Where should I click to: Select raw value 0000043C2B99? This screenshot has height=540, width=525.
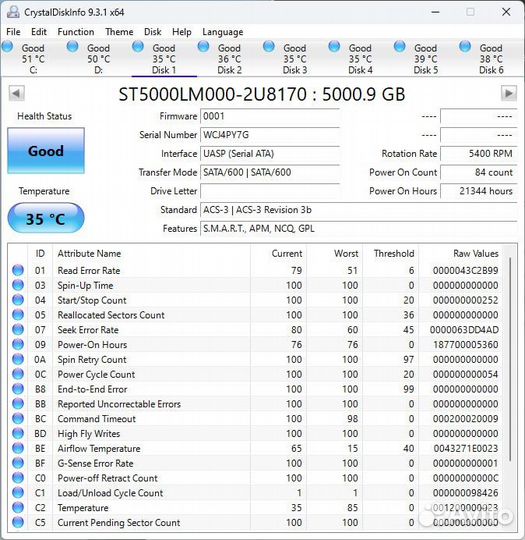[x=465, y=271]
